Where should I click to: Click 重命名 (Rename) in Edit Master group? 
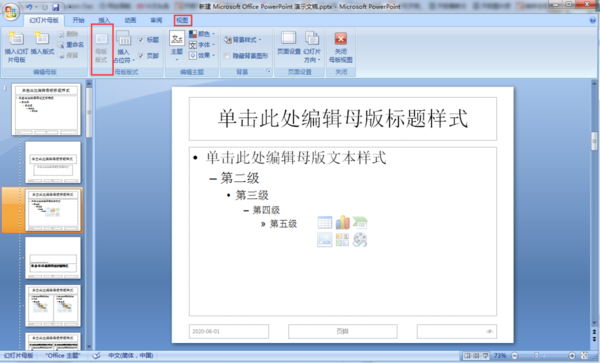tap(71, 45)
